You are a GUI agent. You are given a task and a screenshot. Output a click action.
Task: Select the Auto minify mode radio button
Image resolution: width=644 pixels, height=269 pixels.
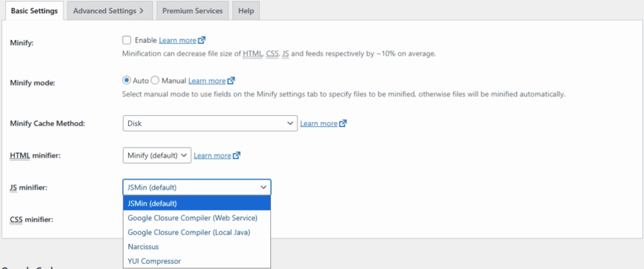(x=126, y=80)
